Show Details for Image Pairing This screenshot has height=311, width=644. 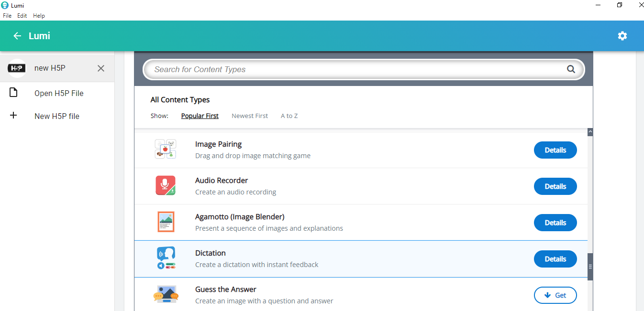point(555,150)
